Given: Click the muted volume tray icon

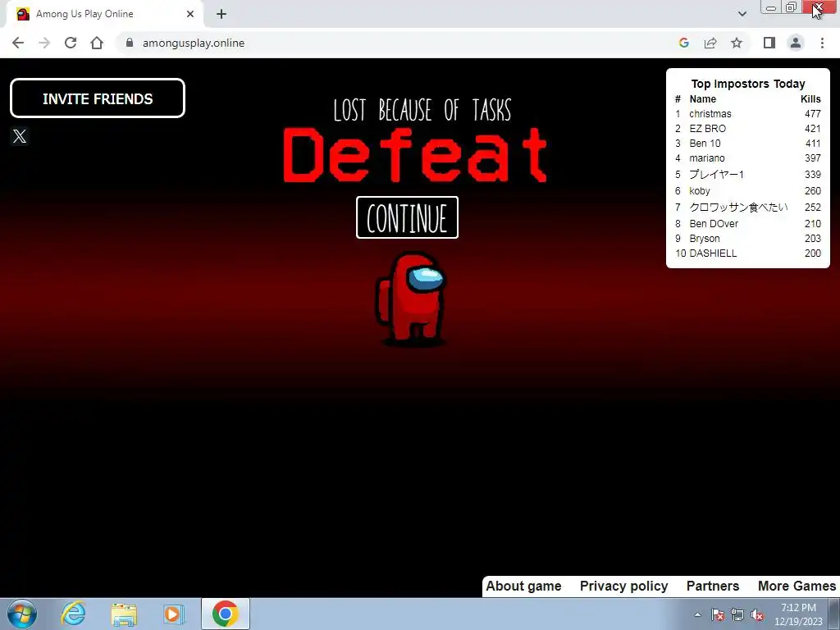Looking at the screenshot, I should [x=757, y=614].
